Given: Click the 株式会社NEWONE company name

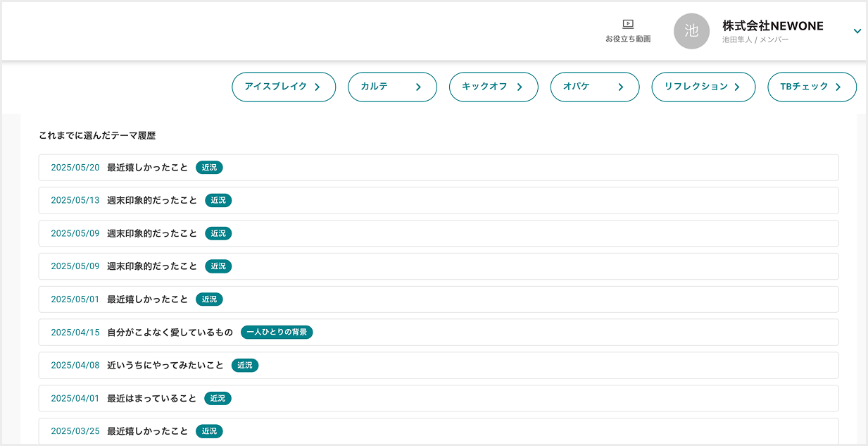Looking at the screenshot, I should [x=772, y=26].
